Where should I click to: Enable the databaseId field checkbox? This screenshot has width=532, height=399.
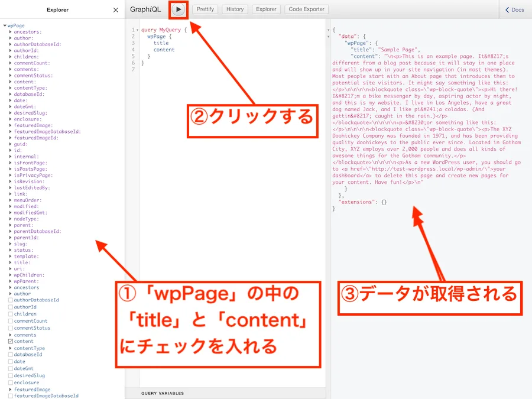11,355
